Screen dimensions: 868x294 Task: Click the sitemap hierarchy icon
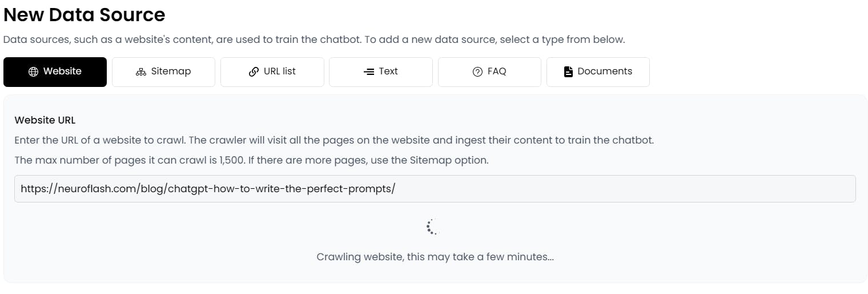pos(141,71)
